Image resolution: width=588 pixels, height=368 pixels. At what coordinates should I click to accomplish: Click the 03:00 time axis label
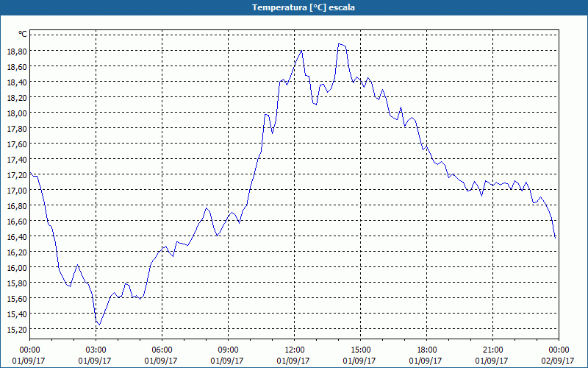coord(96,350)
